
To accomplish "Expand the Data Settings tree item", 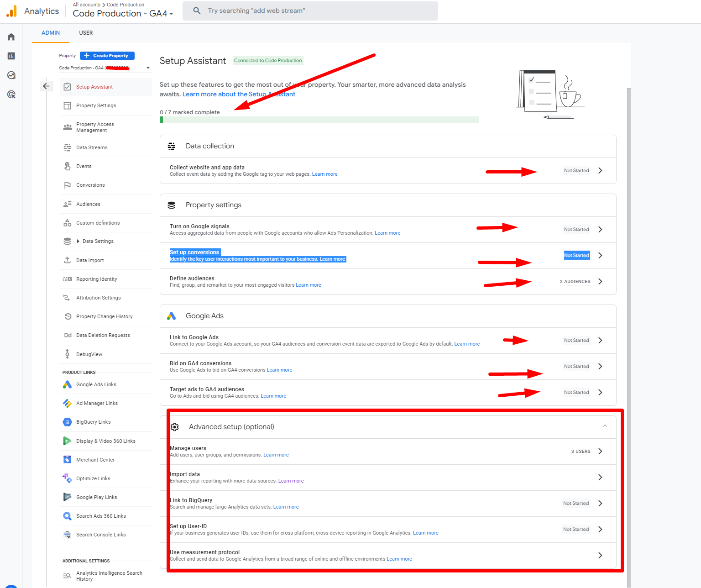I will 78,241.
